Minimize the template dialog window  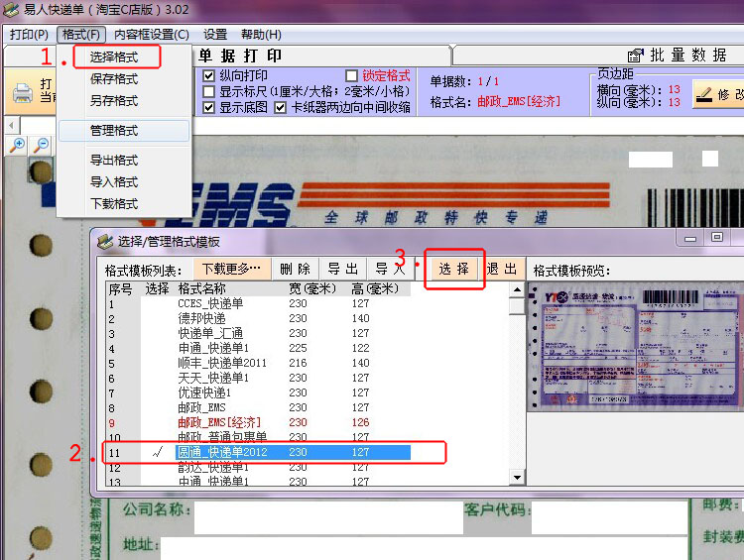click(x=690, y=238)
